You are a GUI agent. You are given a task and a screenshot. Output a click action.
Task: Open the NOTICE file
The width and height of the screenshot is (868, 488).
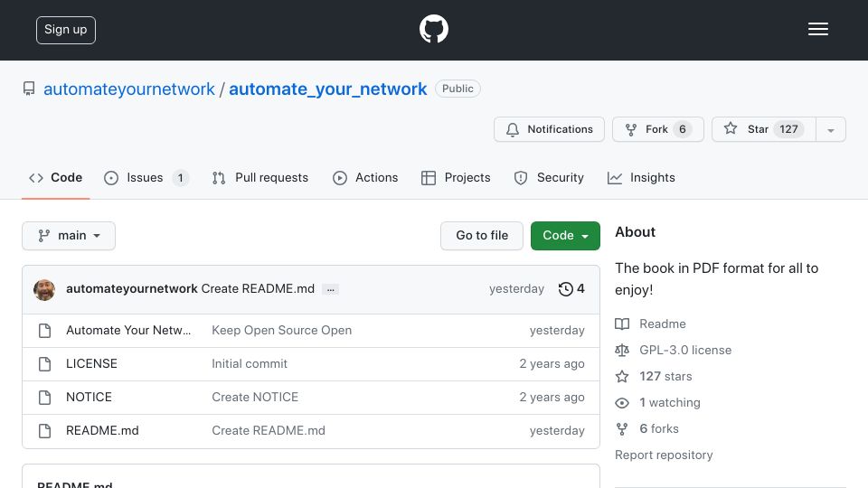point(89,398)
